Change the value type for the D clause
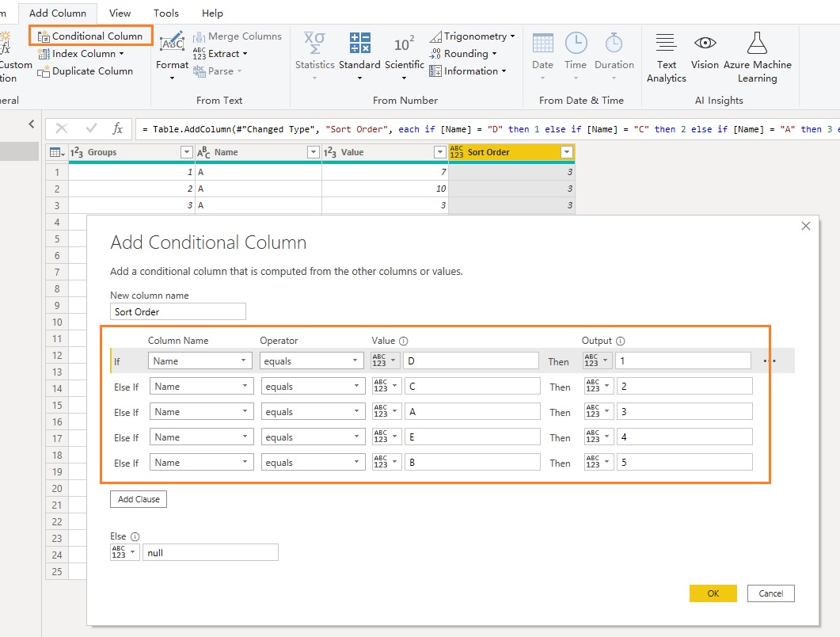The height and width of the screenshot is (637, 840). pyautogui.click(x=386, y=360)
